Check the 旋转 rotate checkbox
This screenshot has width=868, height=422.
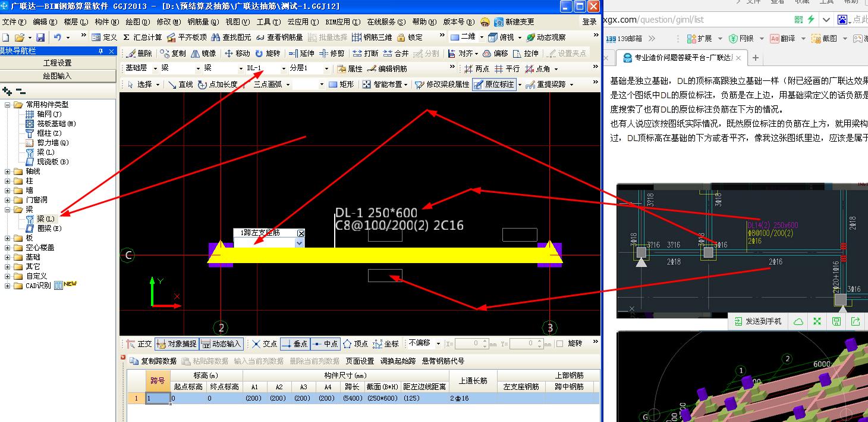click(x=559, y=343)
